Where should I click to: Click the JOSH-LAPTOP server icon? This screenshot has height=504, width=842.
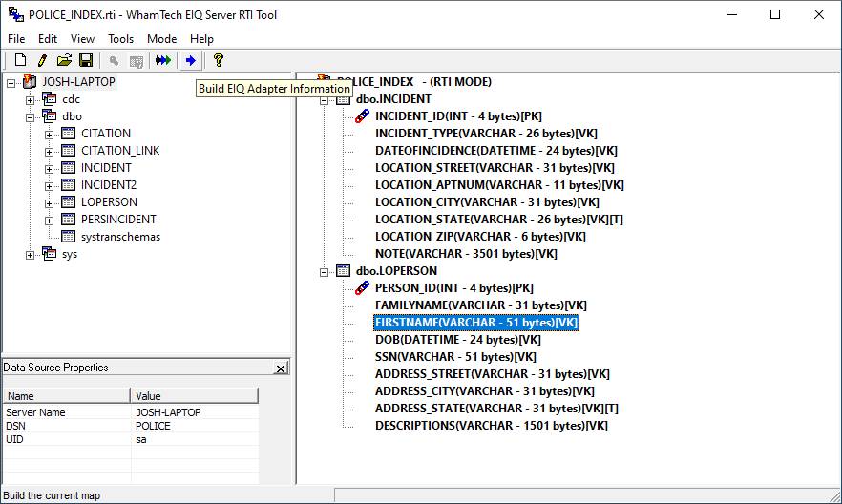click(x=31, y=81)
